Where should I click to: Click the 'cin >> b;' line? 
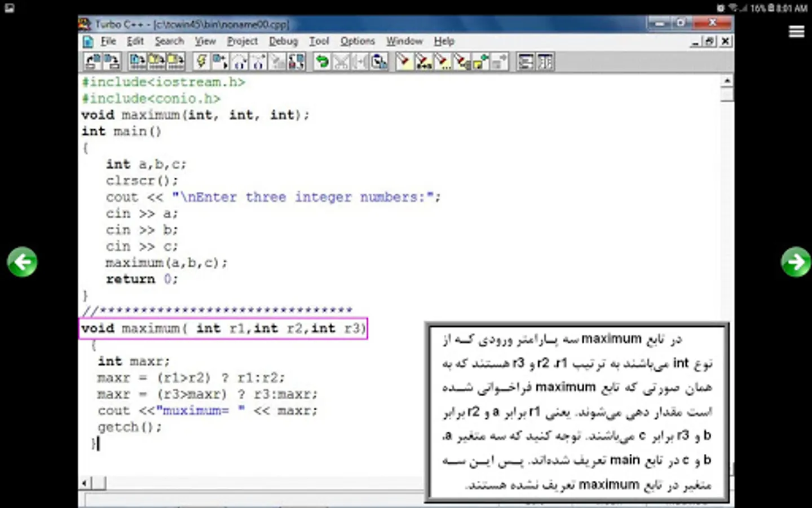point(142,229)
